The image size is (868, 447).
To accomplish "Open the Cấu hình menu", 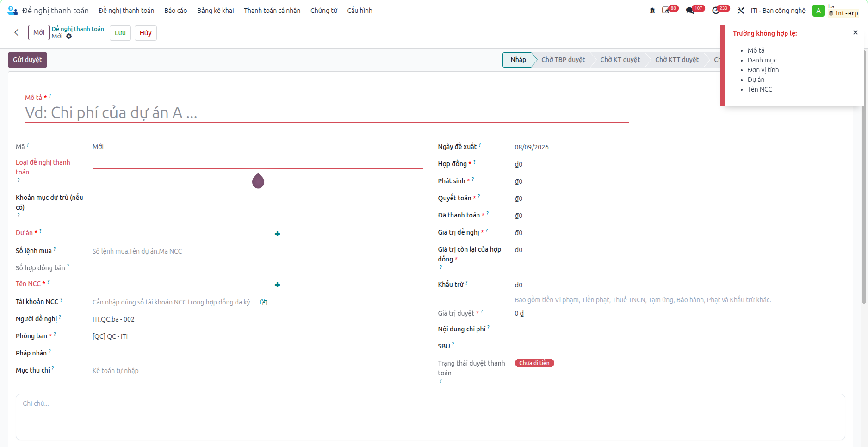I will tap(360, 11).
